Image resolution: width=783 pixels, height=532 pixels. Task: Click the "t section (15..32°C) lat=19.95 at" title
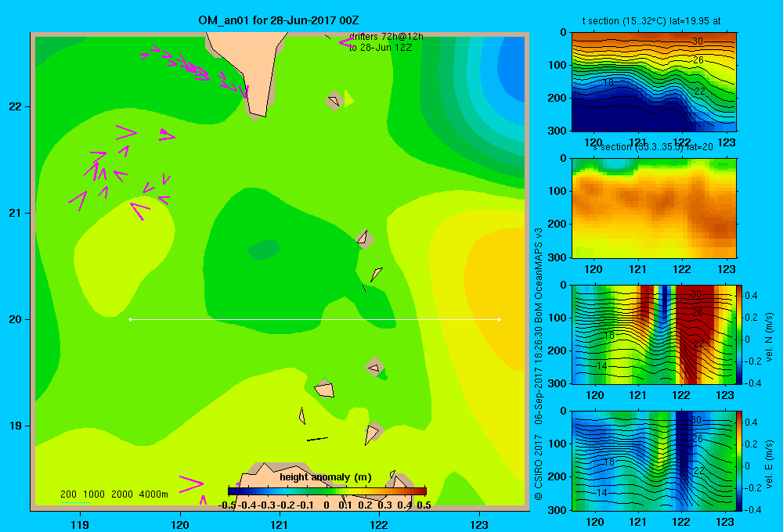(x=651, y=21)
